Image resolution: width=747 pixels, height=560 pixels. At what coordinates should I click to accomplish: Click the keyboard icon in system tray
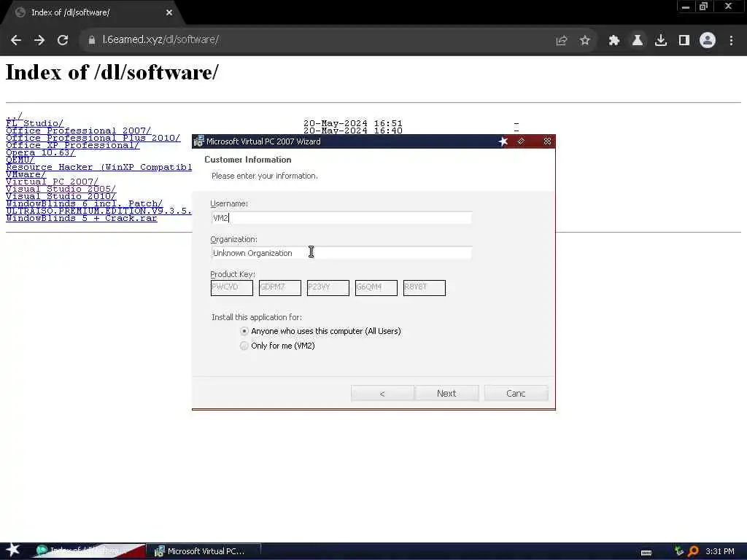pos(646,553)
